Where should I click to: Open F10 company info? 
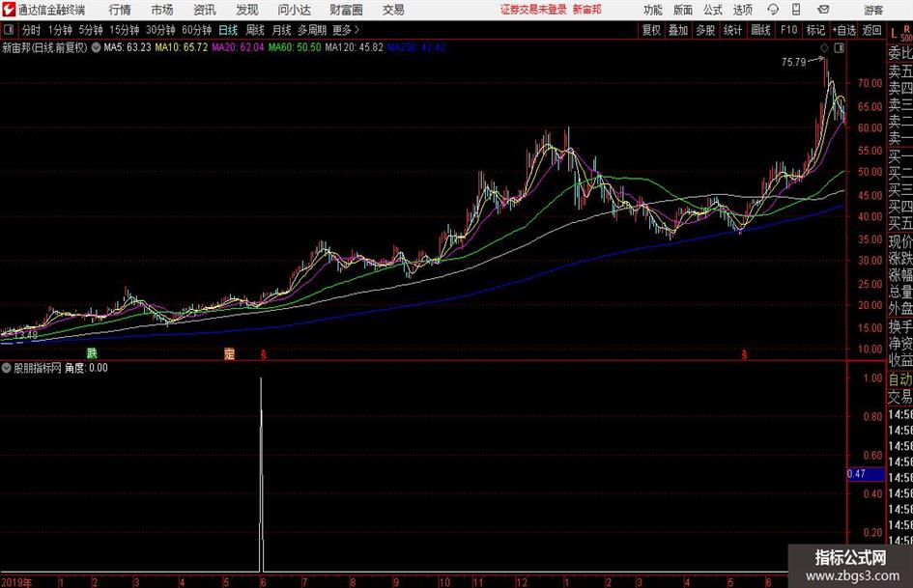(789, 30)
